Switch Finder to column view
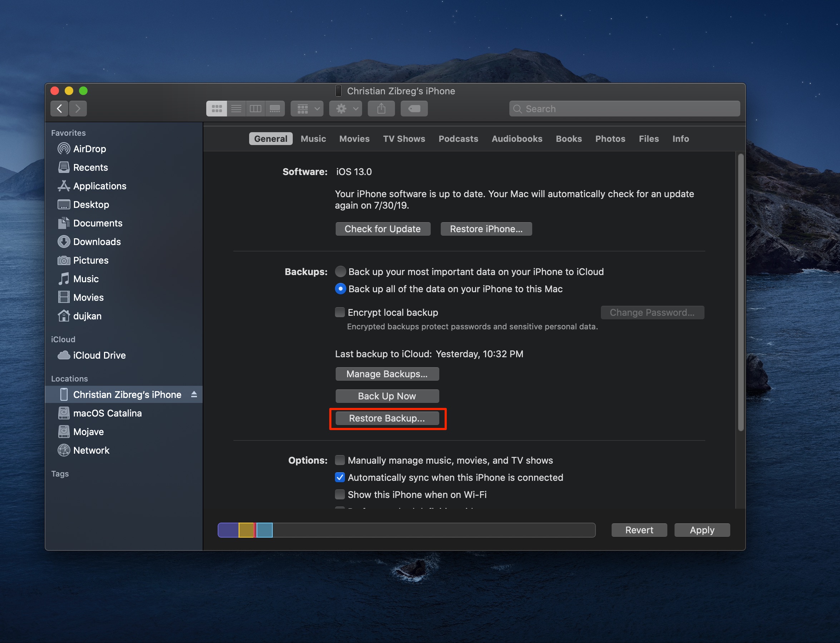The image size is (840, 643). (x=256, y=109)
